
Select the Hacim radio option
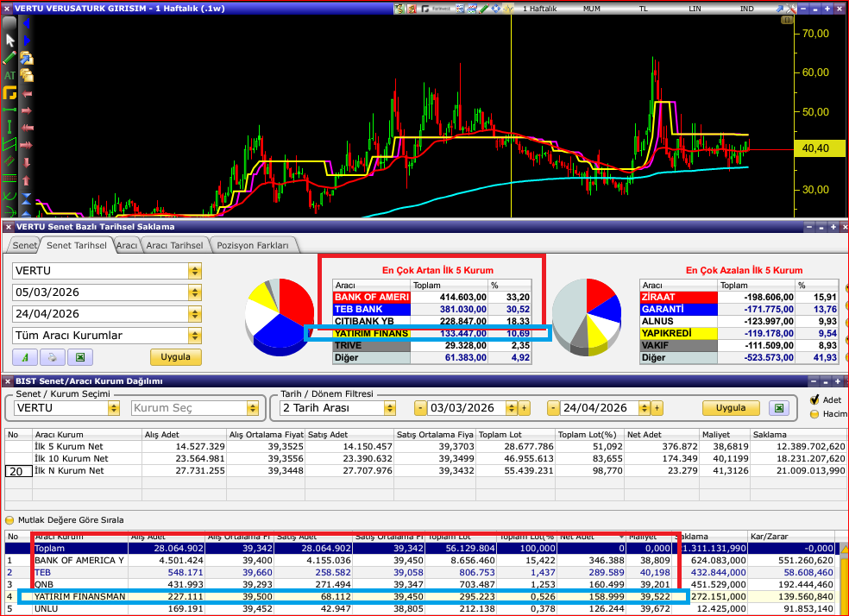814,414
